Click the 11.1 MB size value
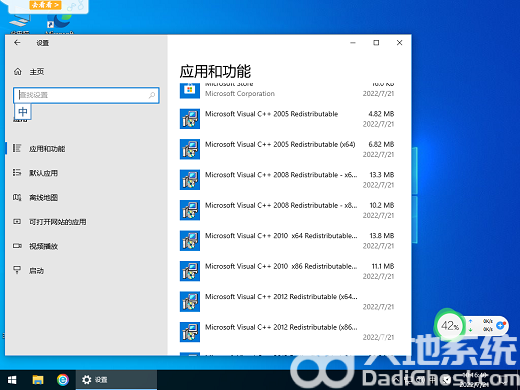520x390 pixels. click(x=383, y=266)
